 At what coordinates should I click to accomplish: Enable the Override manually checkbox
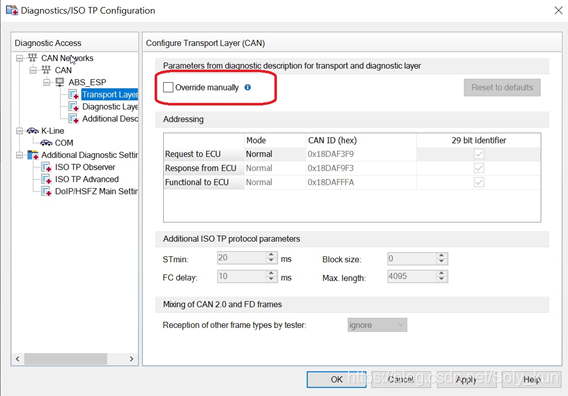pyautogui.click(x=168, y=87)
